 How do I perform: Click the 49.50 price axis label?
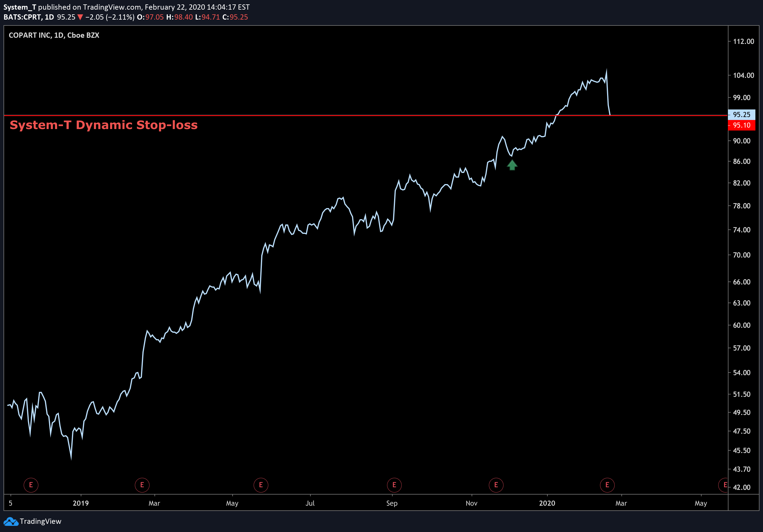742,412
